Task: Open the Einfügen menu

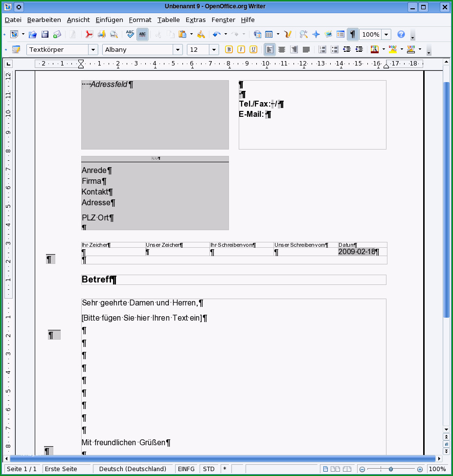Action: coord(110,20)
